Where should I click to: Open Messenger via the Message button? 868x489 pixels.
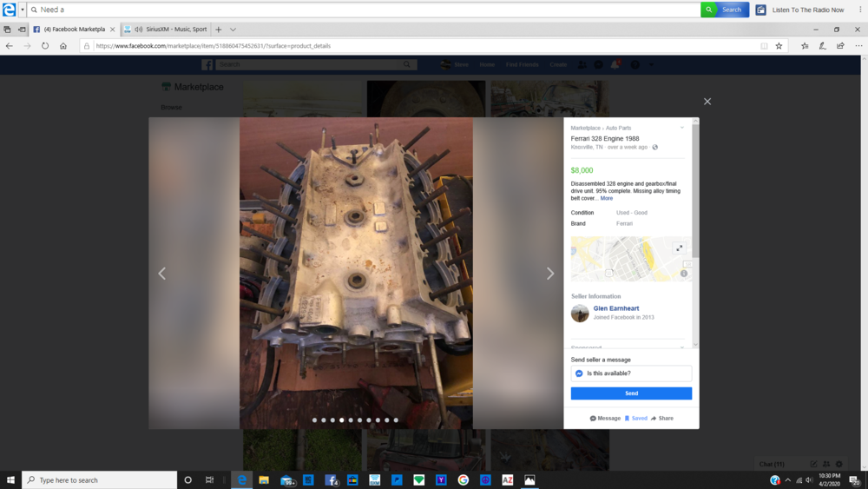click(x=605, y=419)
